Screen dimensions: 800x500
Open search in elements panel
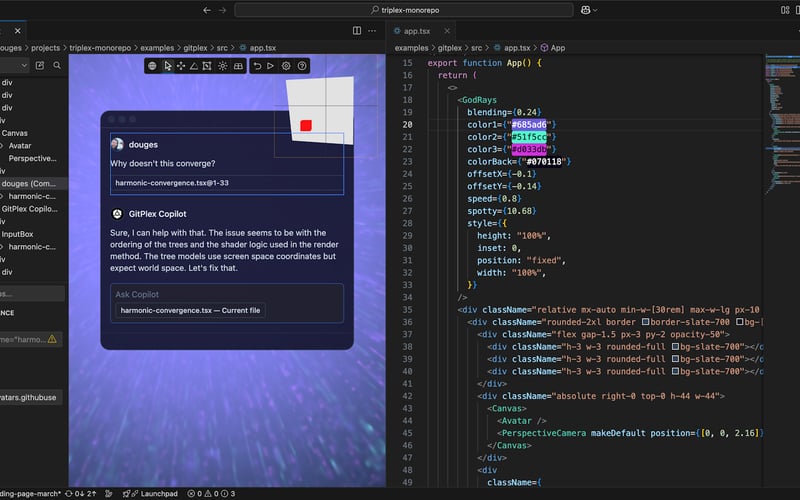pyautogui.click(x=57, y=65)
